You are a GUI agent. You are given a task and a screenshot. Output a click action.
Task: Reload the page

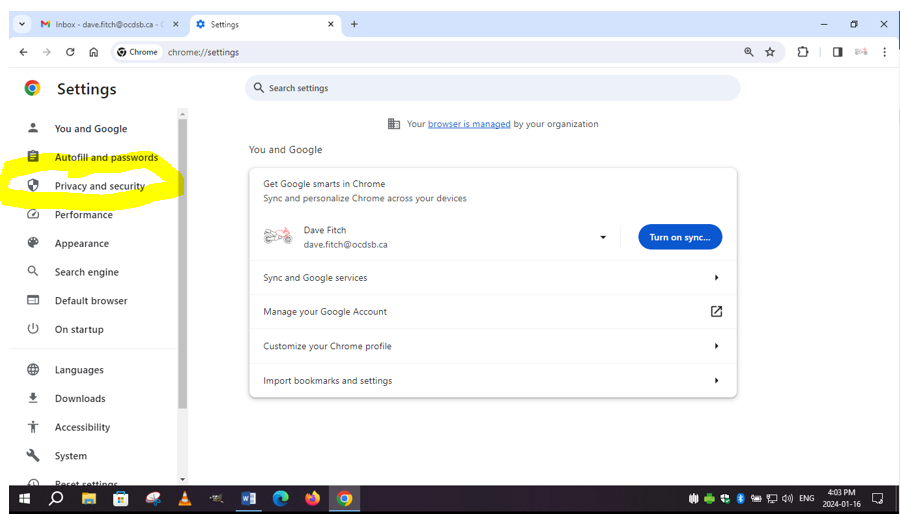click(x=70, y=52)
